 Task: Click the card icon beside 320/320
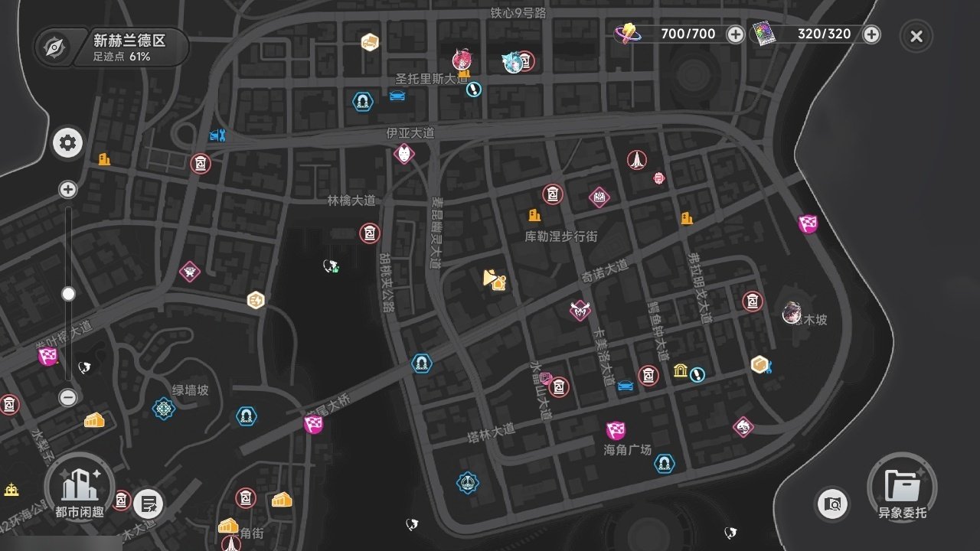point(763,34)
